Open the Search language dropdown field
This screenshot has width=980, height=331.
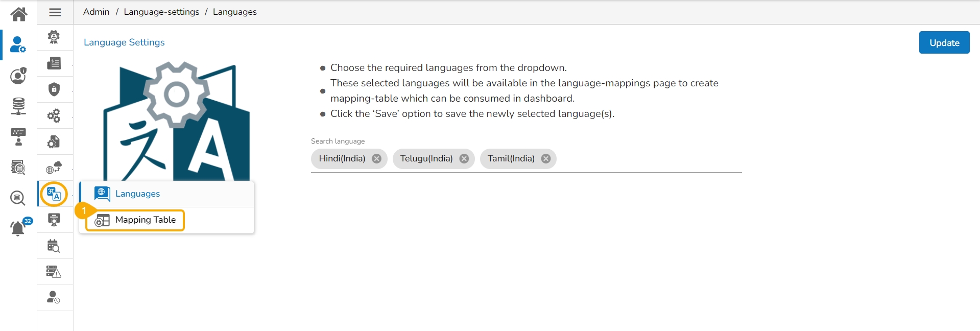click(x=649, y=159)
